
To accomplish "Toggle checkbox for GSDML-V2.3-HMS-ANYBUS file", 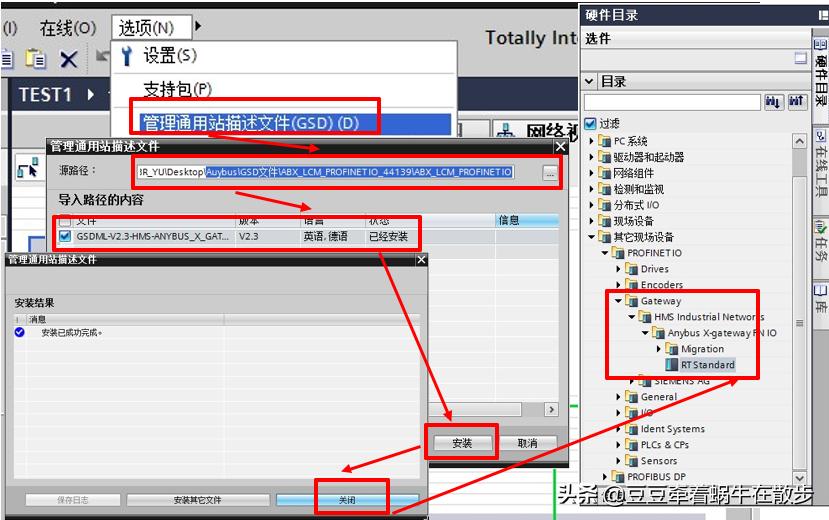I will point(65,236).
